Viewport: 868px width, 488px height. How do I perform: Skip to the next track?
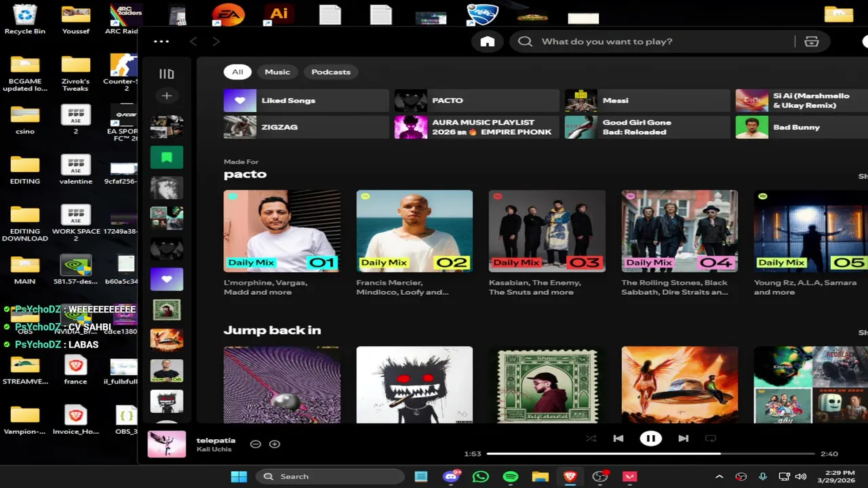684,439
